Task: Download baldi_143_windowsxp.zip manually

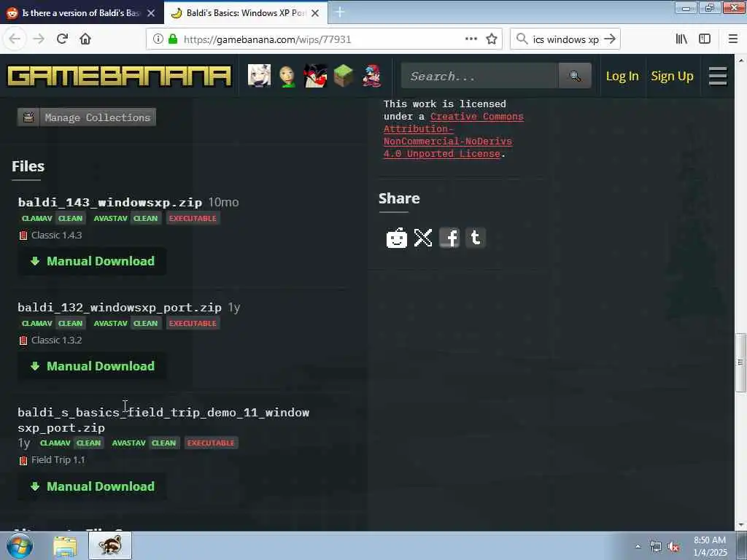Action: pyautogui.click(x=93, y=261)
